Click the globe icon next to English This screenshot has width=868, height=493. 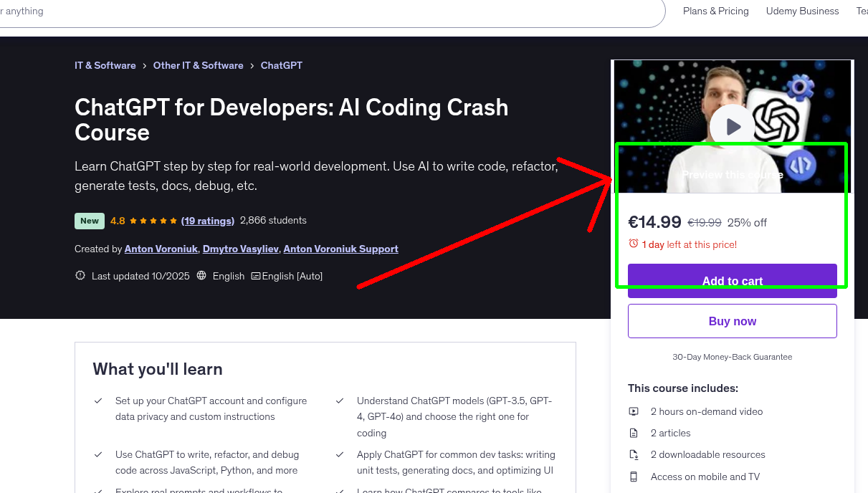201,275
